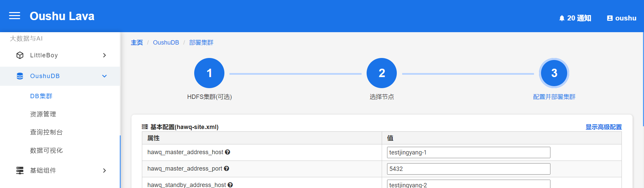Collapse the OushuDB menu chevron
Viewport: 644px width, 188px height.
click(x=104, y=76)
